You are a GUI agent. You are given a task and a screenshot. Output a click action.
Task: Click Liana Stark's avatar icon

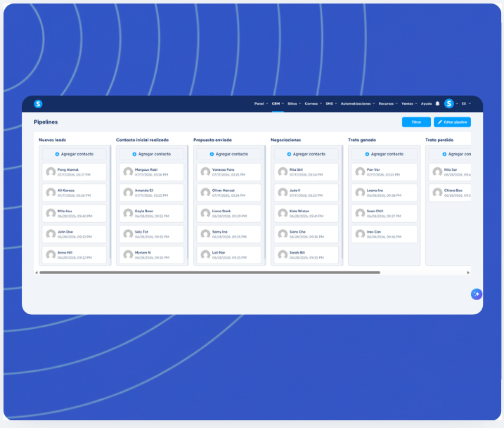(205, 214)
